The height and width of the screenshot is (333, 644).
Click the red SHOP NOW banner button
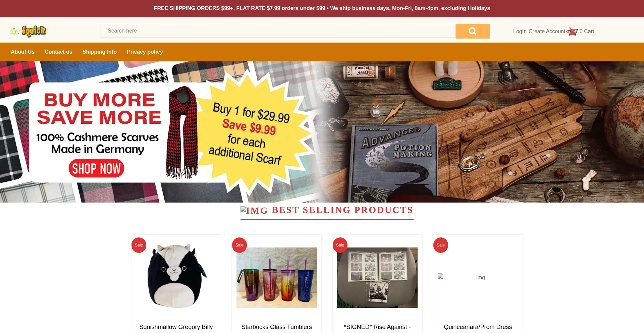96,168
